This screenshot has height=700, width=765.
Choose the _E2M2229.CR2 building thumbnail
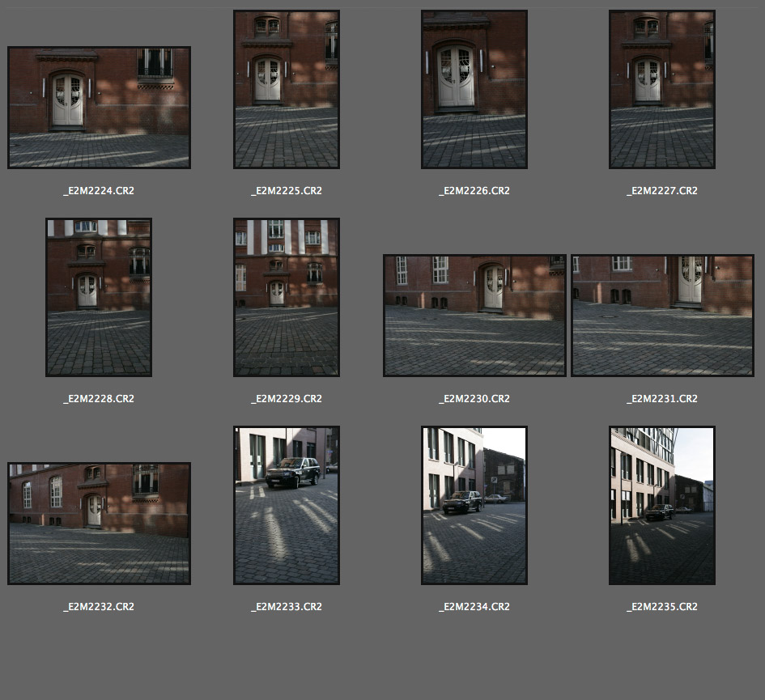pos(287,297)
